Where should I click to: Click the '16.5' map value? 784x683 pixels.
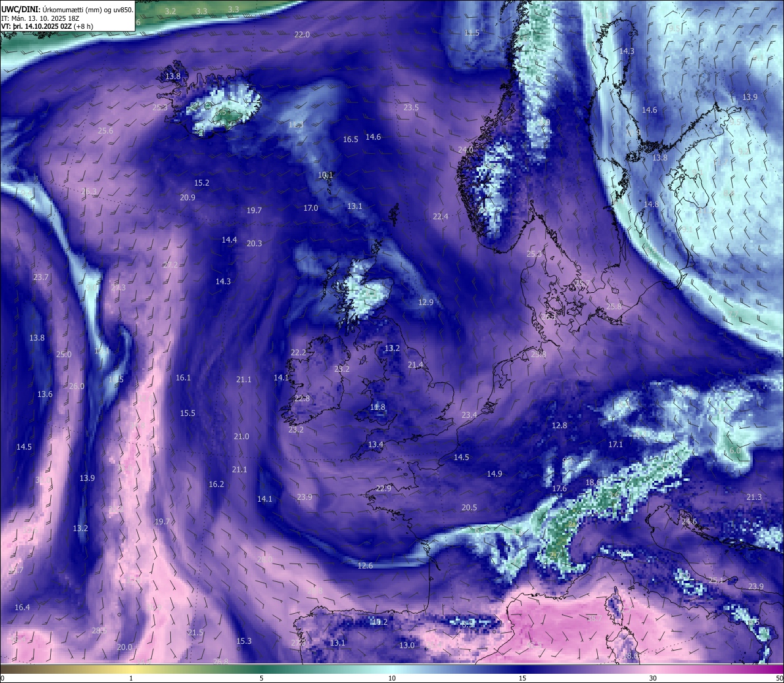(350, 140)
